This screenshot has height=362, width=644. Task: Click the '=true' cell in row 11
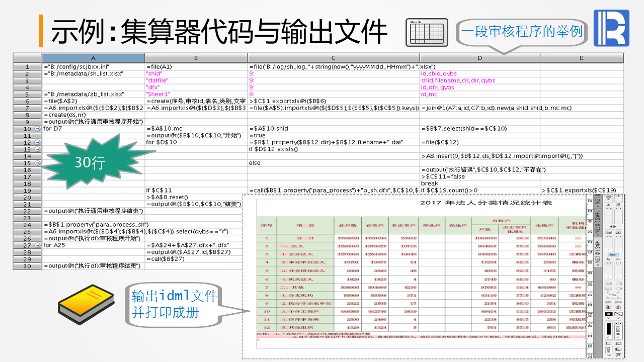[334, 135]
